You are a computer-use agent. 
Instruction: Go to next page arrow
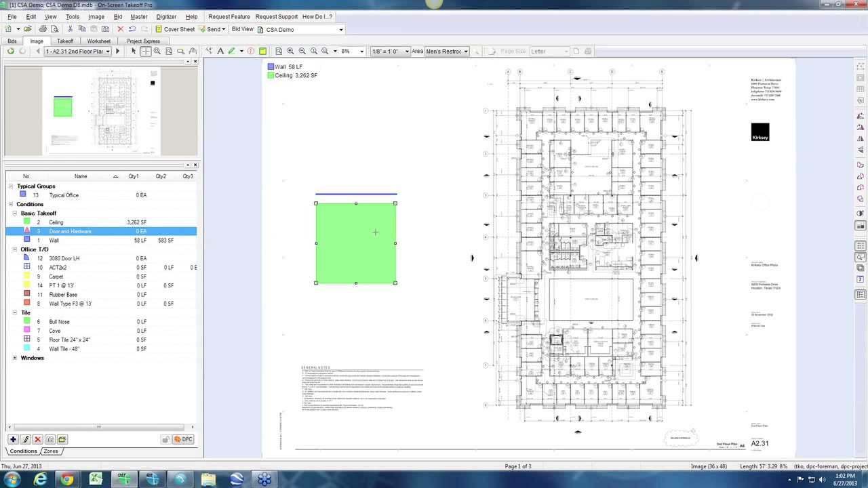click(x=117, y=51)
